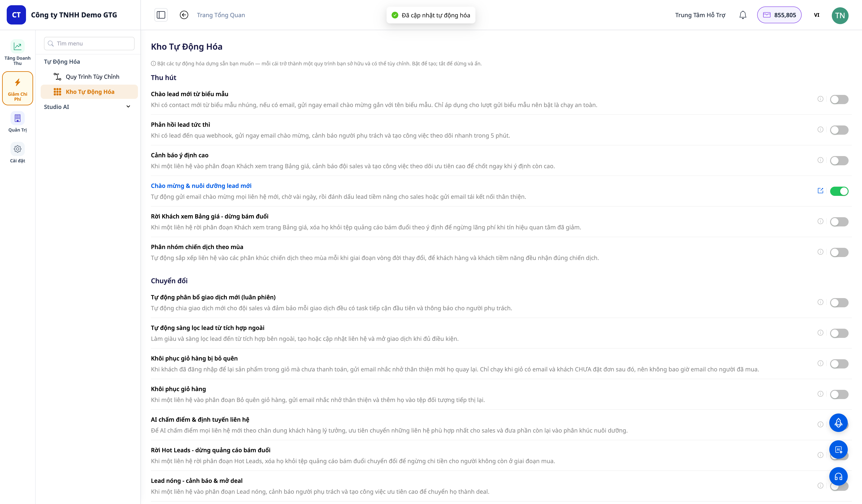Click info icon for Rời Hot Leads row
The width and height of the screenshot is (862, 504).
point(820,455)
